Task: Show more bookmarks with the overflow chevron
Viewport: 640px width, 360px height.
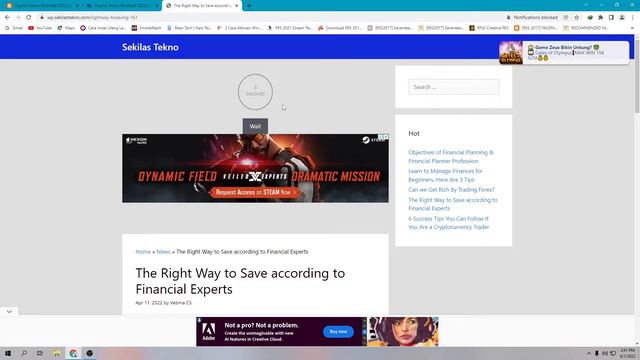Action: (632, 28)
